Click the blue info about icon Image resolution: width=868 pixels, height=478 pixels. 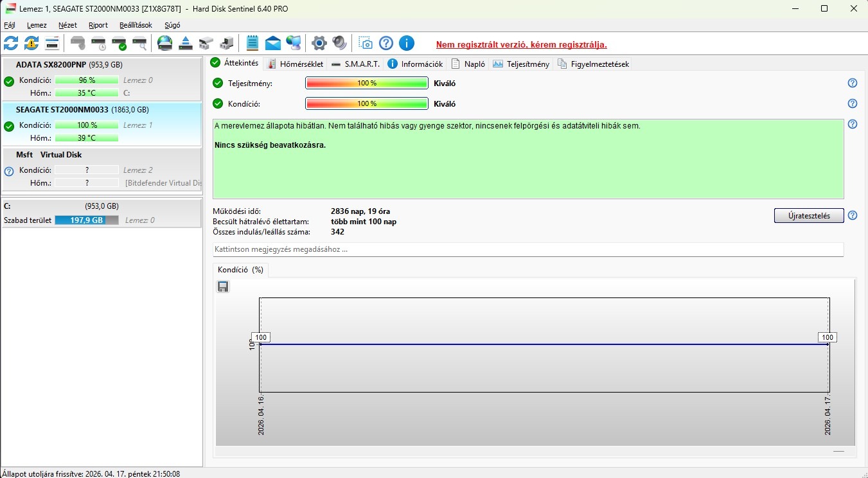pos(407,43)
